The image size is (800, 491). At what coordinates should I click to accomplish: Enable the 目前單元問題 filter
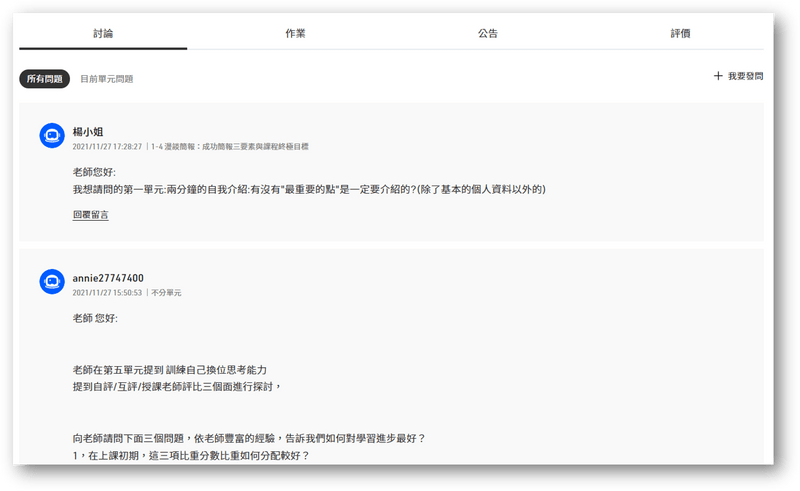(x=107, y=79)
